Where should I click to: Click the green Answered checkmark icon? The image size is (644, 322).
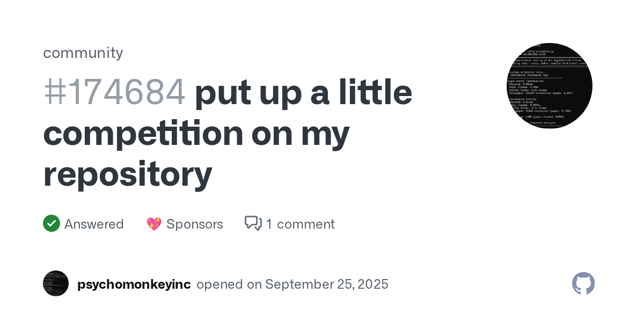coord(52,223)
